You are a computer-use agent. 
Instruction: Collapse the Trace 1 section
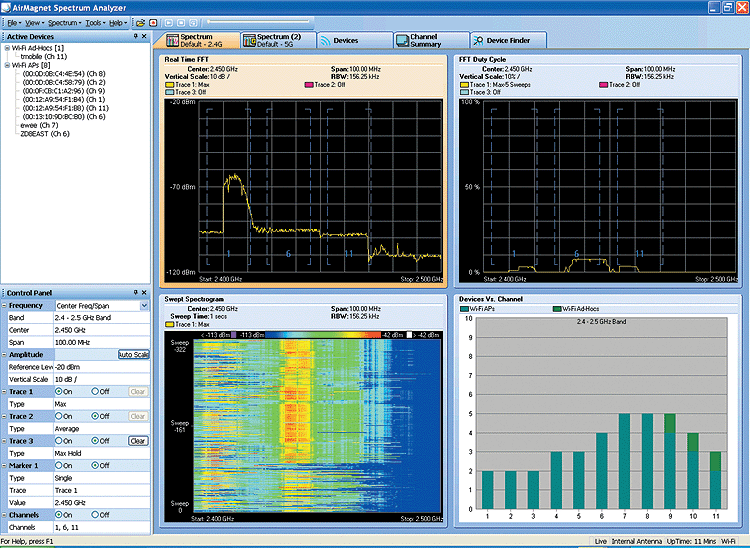(4, 392)
